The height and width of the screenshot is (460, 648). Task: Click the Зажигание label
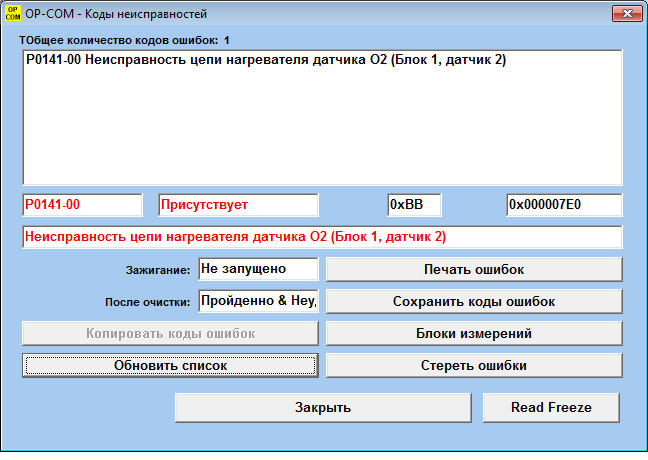coord(158,270)
